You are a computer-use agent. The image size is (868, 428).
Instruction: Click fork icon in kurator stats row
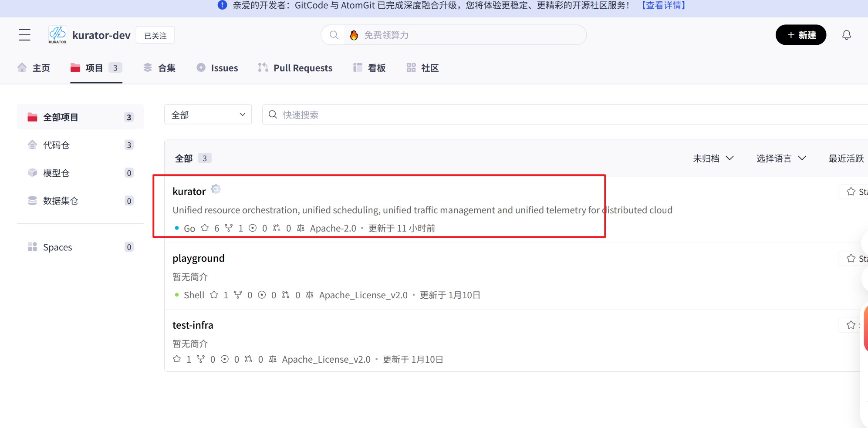pos(229,228)
